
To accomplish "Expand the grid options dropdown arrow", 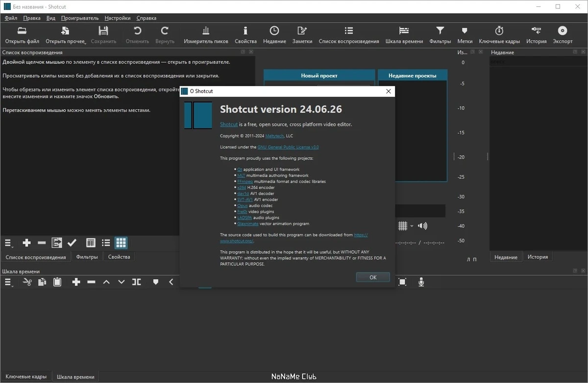I will 412,226.
